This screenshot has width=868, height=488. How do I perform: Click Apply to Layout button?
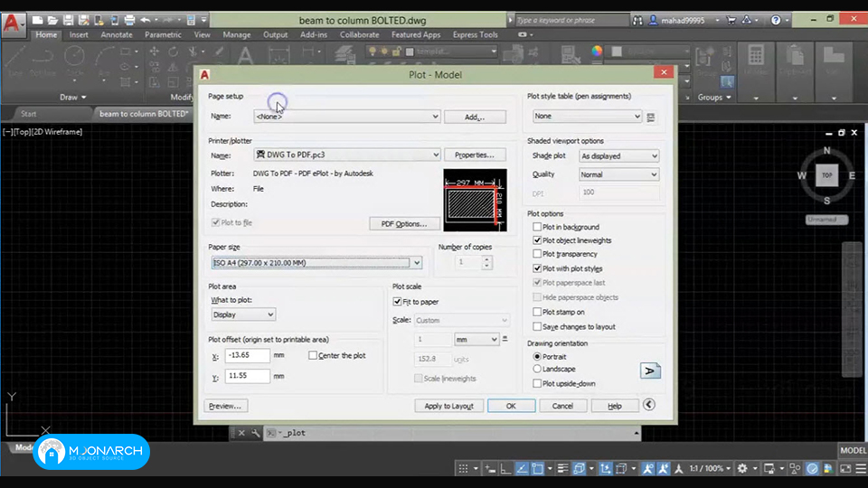click(448, 406)
